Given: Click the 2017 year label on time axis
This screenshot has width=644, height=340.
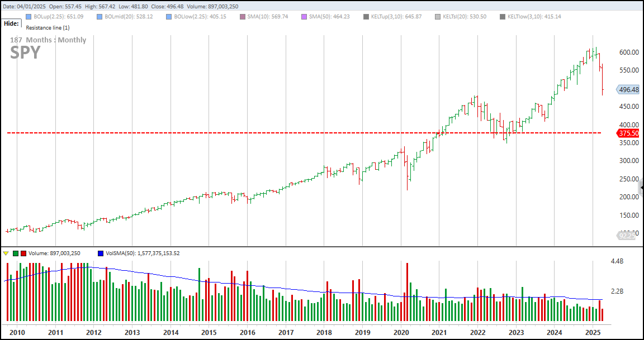Looking at the screenshot, I should [x=286, y=332].
